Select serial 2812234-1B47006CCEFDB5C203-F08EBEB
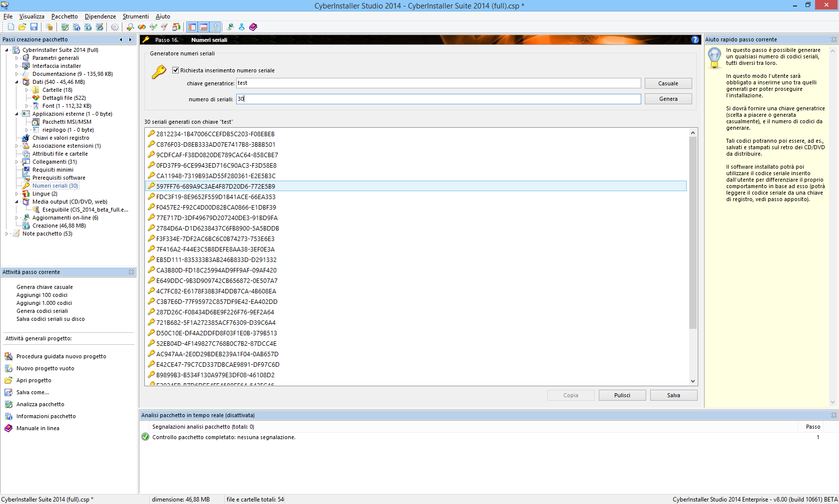This screenshot has height=504, width=839. 215,134
